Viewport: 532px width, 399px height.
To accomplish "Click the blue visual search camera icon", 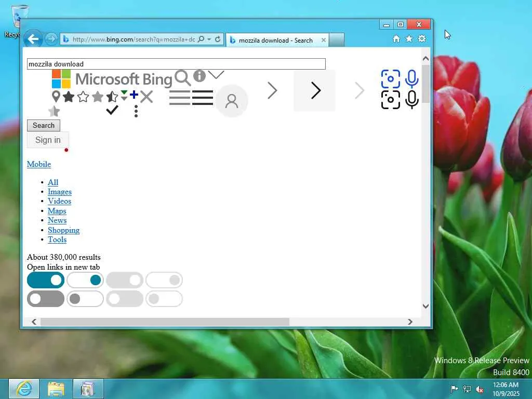I will coord(391,79).
